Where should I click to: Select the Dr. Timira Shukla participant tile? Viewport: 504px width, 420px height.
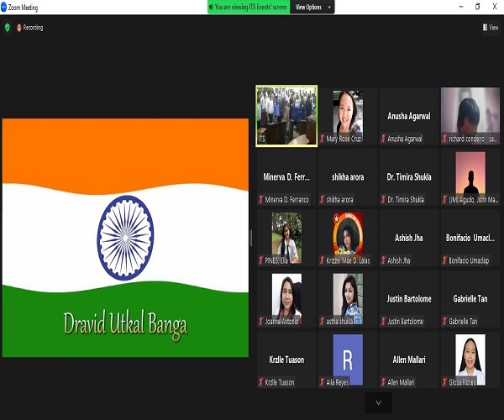tap(409, 177)
